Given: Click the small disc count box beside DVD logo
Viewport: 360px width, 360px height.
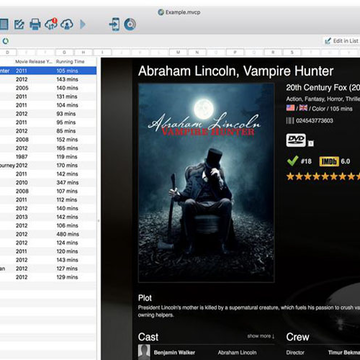Looking at the screenshot, I should [x=311, y=144].
